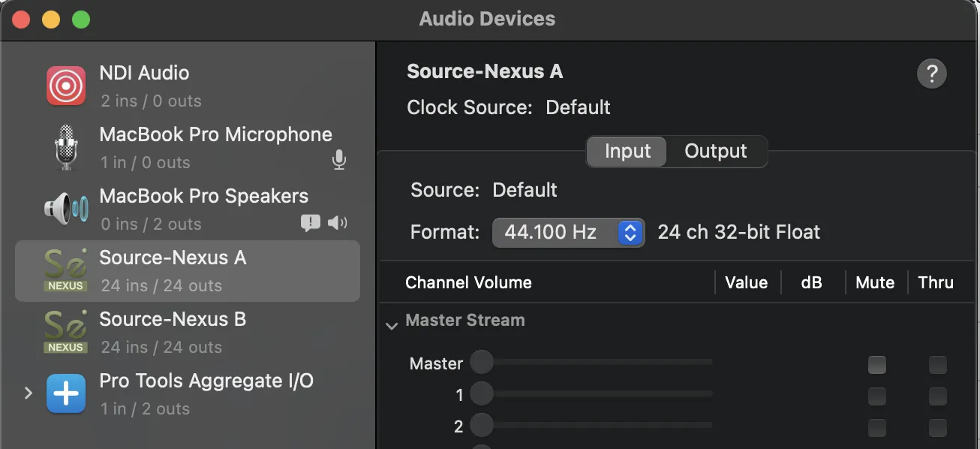
Task: Mute channel 1
Action: (x=876, y=396)
